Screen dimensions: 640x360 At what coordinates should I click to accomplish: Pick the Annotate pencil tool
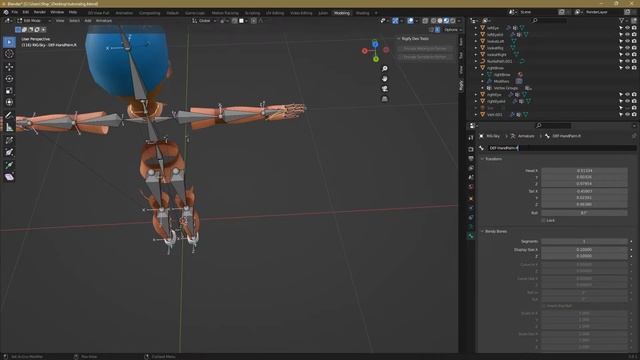[9, 115]
